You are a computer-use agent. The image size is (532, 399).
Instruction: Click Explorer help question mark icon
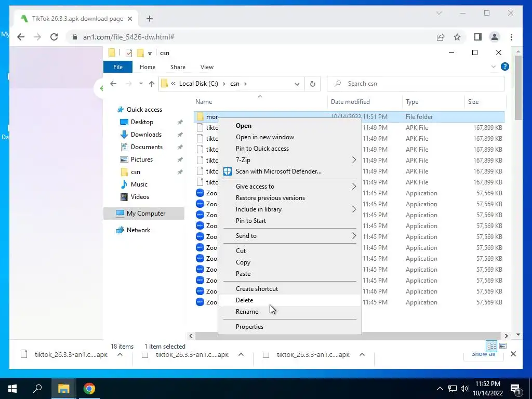[x=504, y=67]
